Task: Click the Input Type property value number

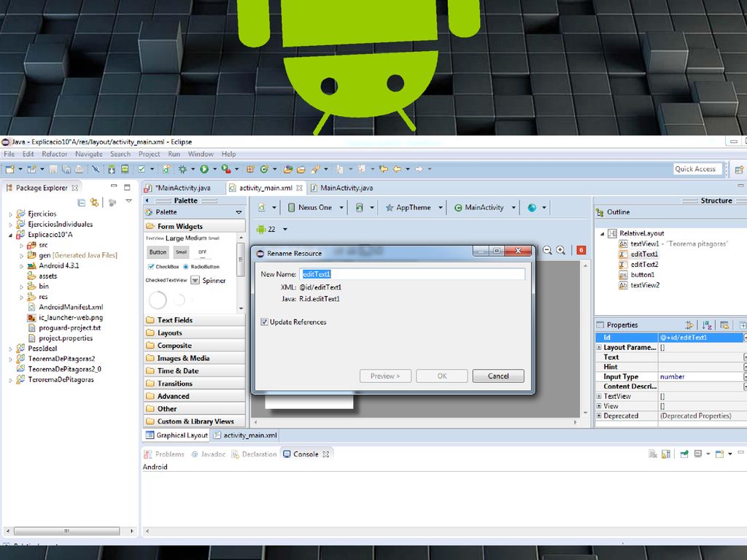Action: click(x=672, y=377)
